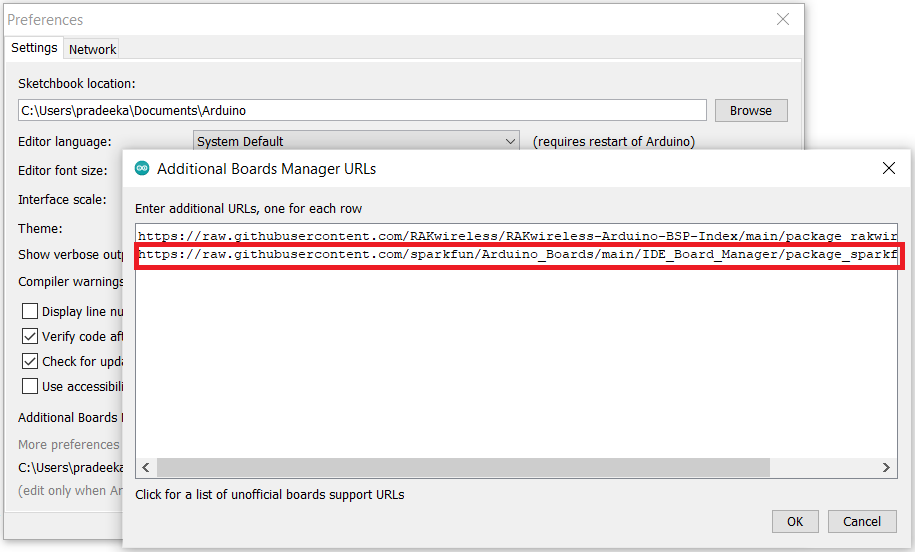This screenshot has height=552, width=915.
Task: Toggle the Display line numbers checkbox
Action: click(30, 312)
